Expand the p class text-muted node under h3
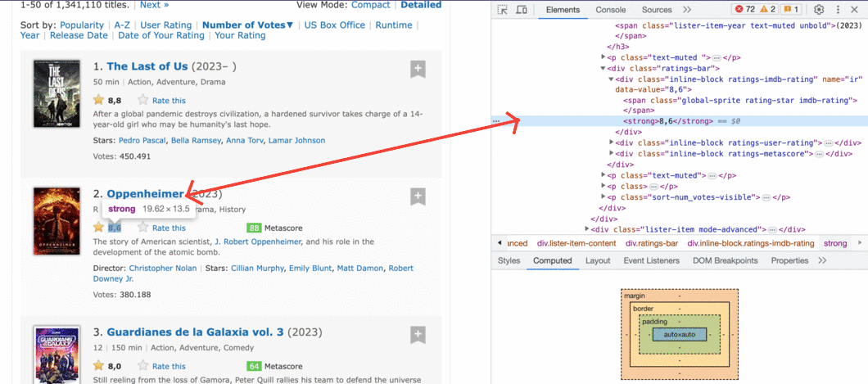The image size is (868, 384). tap(604, 57)
